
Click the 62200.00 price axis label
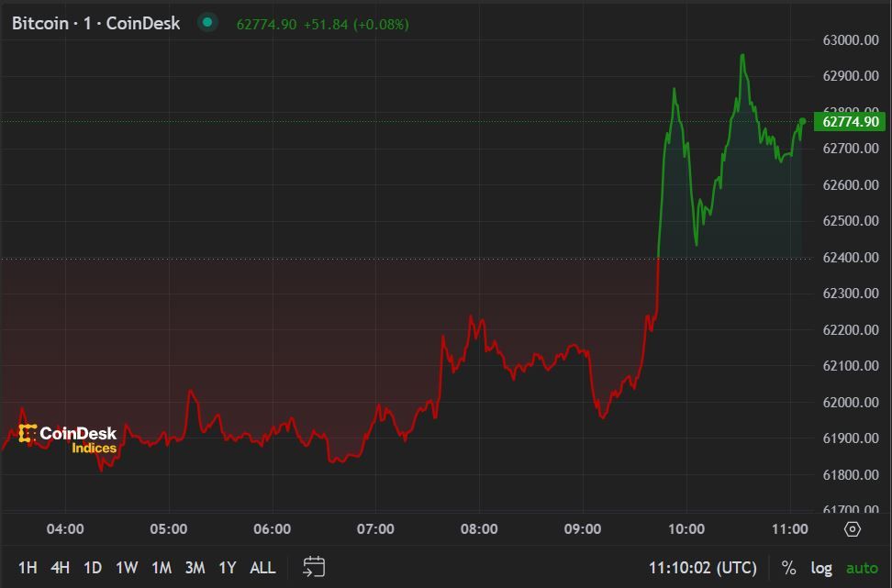851,330
